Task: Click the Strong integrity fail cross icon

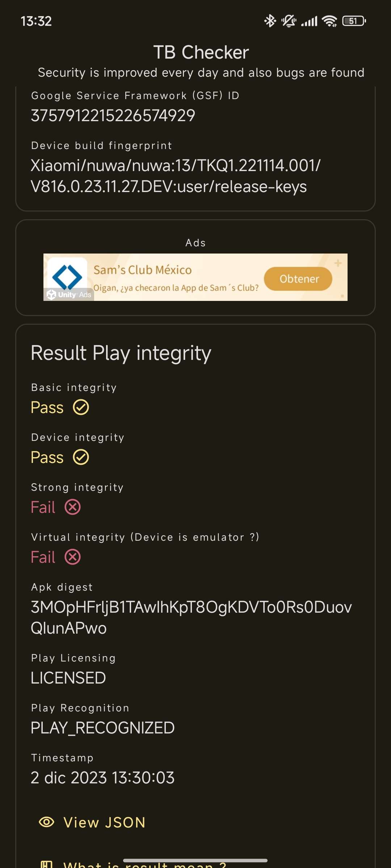Action: [73, 507]
